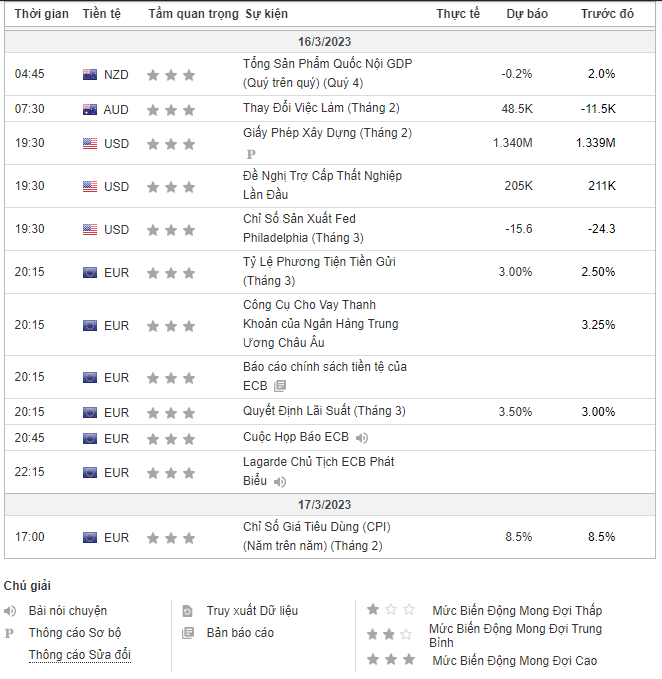The height and width of the screenshot is (679, 662).
Task: Click speaker icon next to Cuộc Họp Báo ECB
Action: 362,438
